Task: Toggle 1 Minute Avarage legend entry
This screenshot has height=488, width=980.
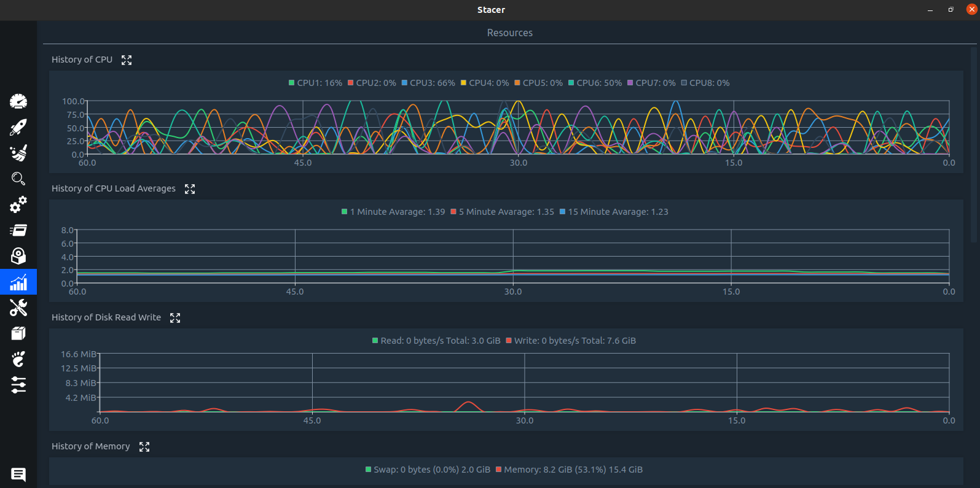Action: click(x=393, y=212)
